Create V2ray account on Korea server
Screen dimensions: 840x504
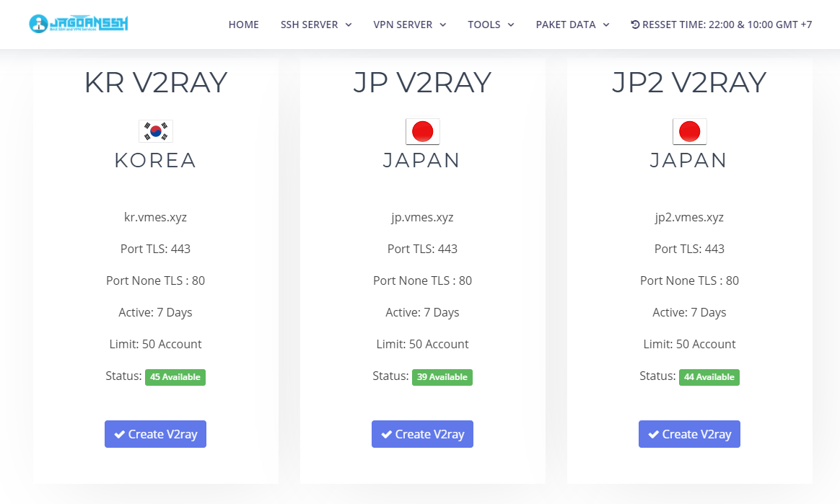click(155, 434)
